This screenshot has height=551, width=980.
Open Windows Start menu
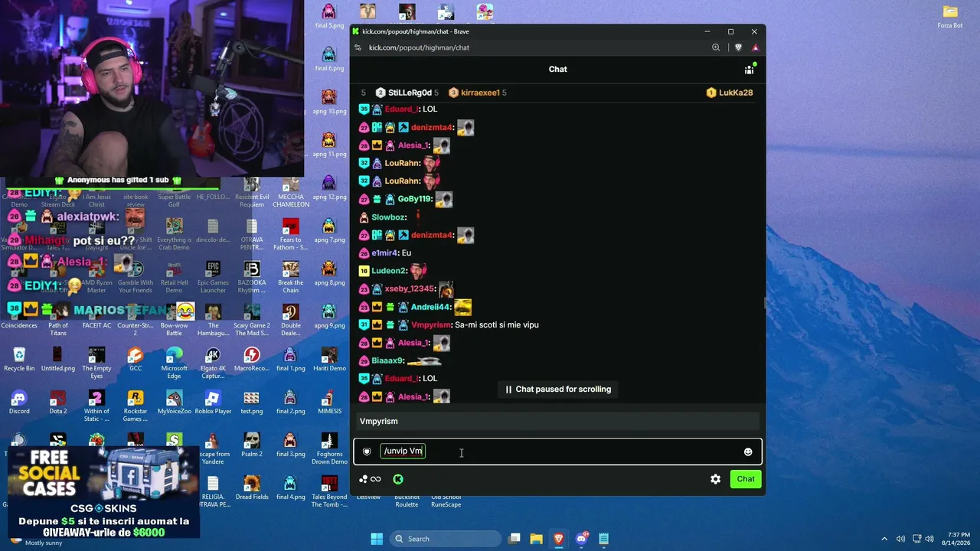(377, 539)
